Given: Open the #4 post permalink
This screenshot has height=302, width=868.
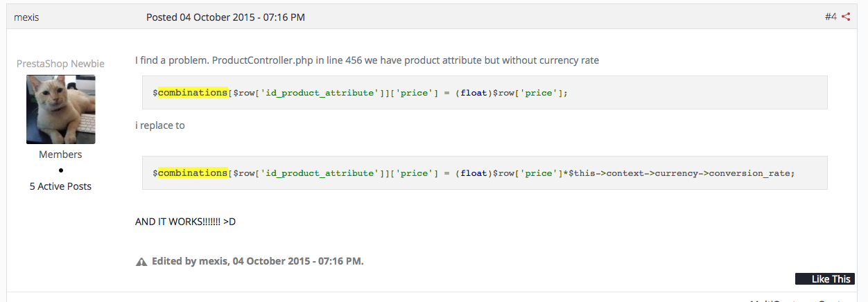Looking at the screenshot, I should [x=831, y=17].
